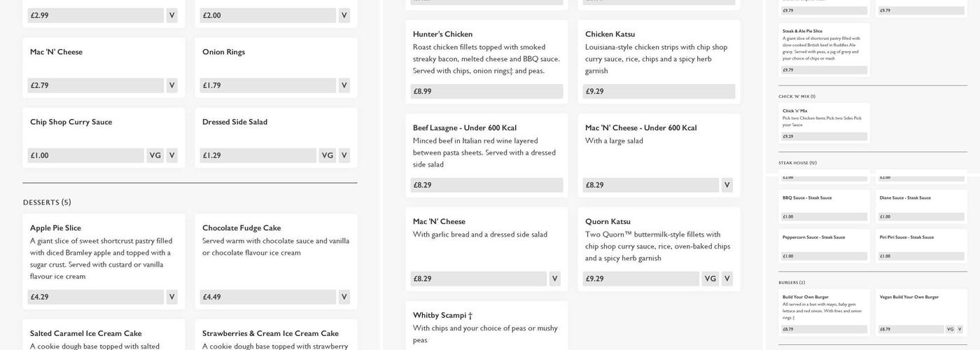The height and width of the screenshot is (350, 980).
Task: Click the £9.29 price bar for Chicken Katsu
Action: click(x=659, y=91)
